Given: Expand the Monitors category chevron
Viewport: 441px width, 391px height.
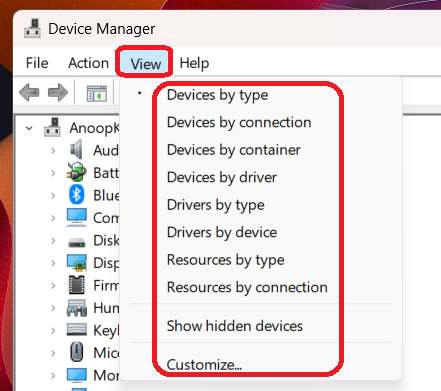Looking at the screenshot, I should pyautogui.click(x=53, y=376).
